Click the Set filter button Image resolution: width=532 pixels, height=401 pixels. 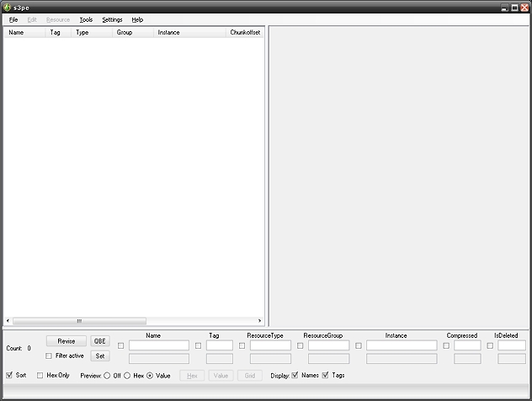click(100, 356)
